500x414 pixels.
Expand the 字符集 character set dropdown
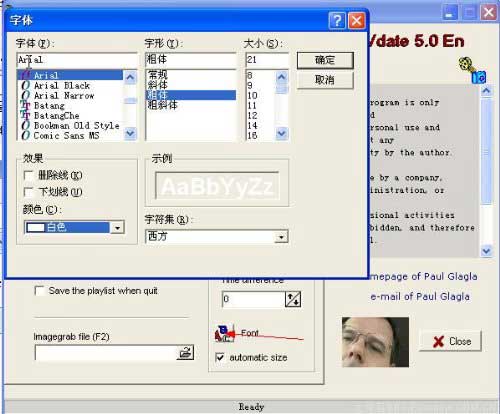tap(281, 237)
